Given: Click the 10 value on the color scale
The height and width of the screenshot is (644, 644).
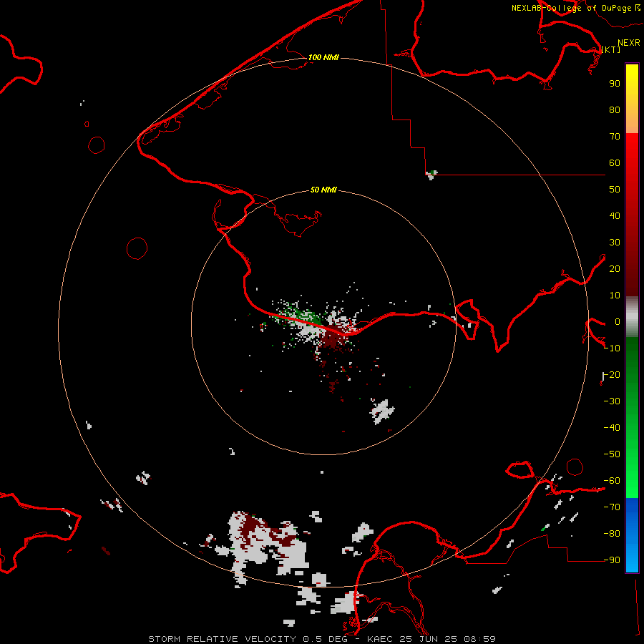Looking at the screenshot, I should pyautogui.click(x=615, y=296).
